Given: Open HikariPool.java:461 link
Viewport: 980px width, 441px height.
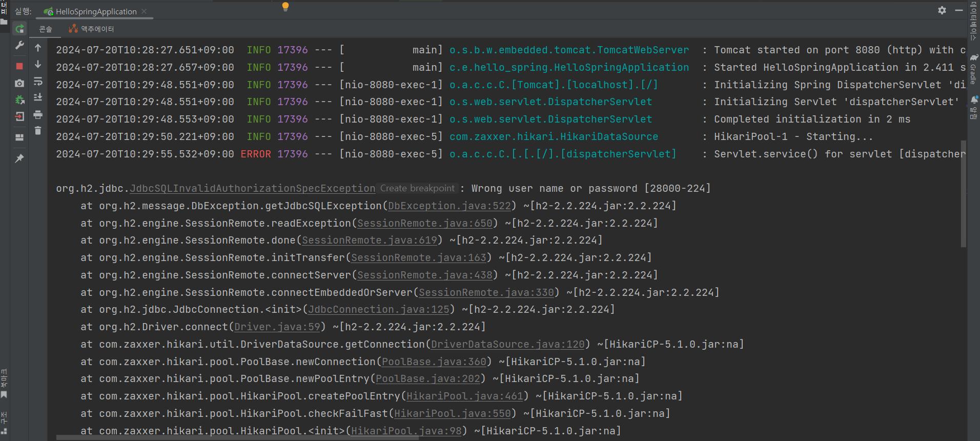Looking at the screenshot, I should [x=465, y=396].
